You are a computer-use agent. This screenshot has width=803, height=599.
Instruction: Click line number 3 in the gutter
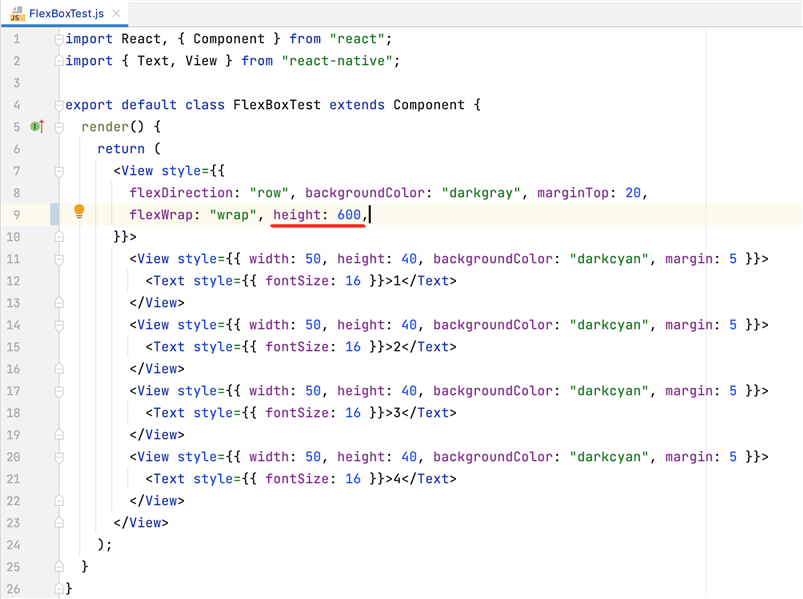16,83
